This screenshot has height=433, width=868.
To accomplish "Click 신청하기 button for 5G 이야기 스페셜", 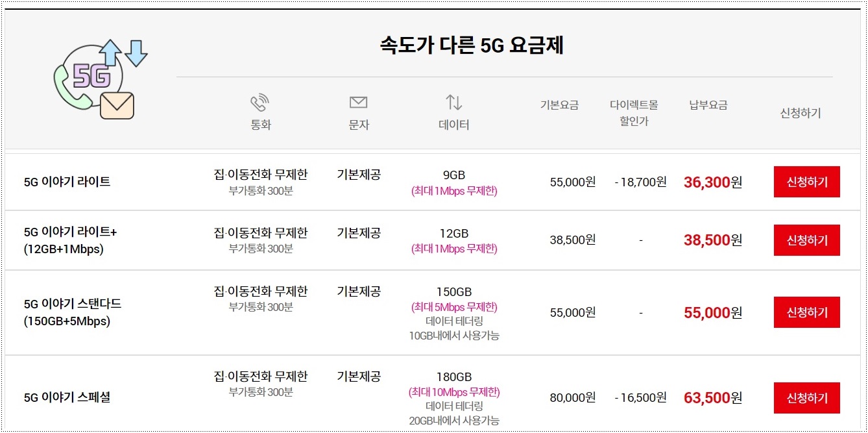I will point(806,398).
